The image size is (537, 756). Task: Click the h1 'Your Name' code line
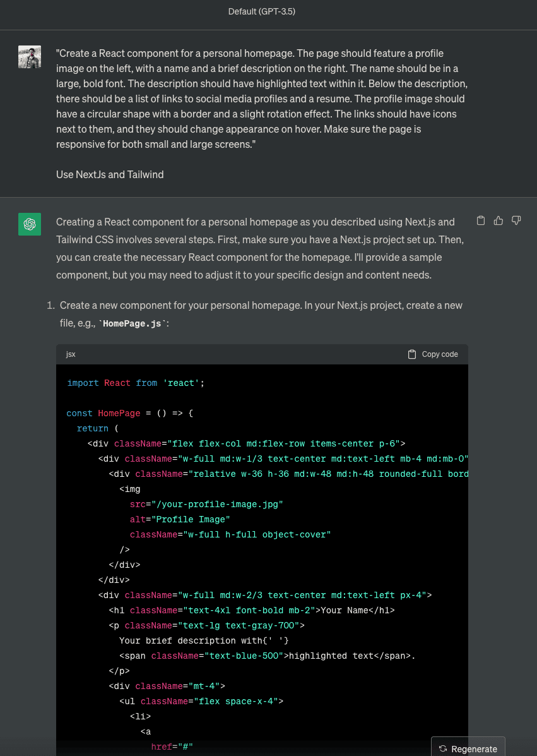pyautogui.click(x=252, y=610)
